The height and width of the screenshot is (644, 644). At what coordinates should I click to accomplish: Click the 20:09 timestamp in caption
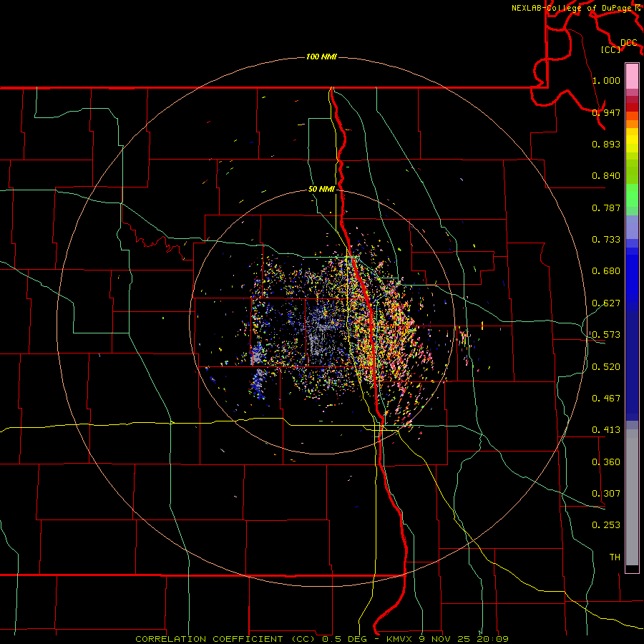pyautogui.click(x=492, y=639)
